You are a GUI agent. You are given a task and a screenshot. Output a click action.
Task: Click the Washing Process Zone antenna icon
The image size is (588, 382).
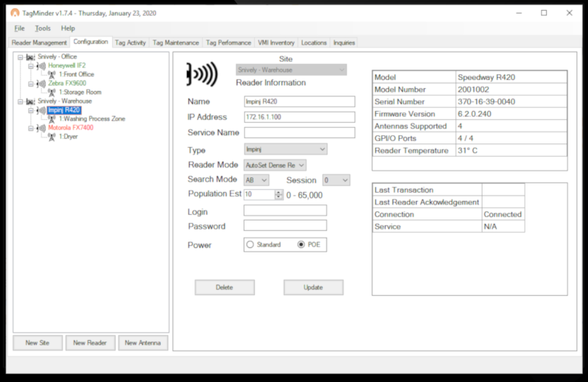pos(52,119)
